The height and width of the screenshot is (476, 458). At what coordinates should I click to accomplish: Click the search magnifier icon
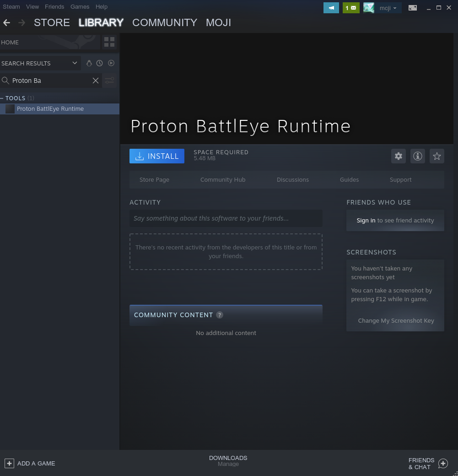[5, 81]
